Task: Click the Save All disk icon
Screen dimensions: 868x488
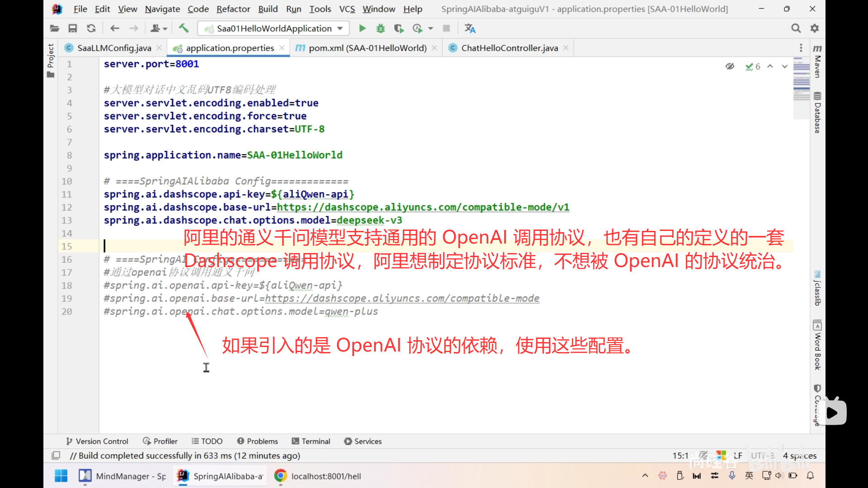Action: pyautogui.click(x=72, y=28)
